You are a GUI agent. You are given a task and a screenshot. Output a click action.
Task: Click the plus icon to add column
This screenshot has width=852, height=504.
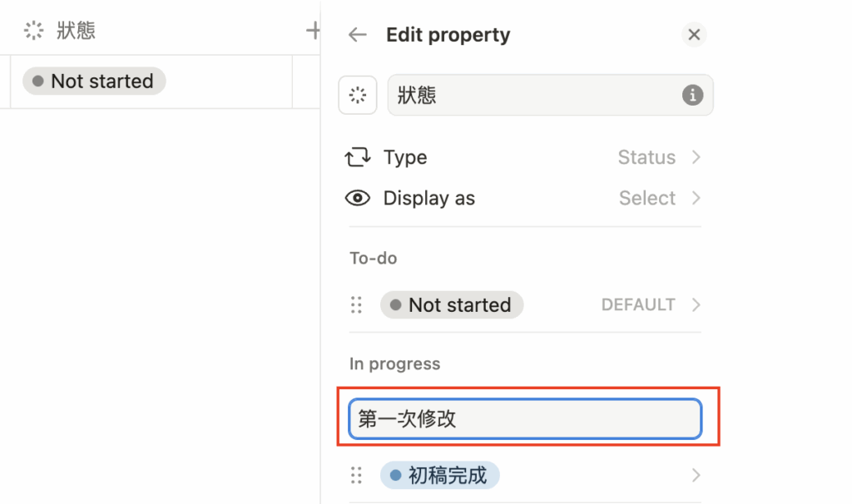point(313,32)
